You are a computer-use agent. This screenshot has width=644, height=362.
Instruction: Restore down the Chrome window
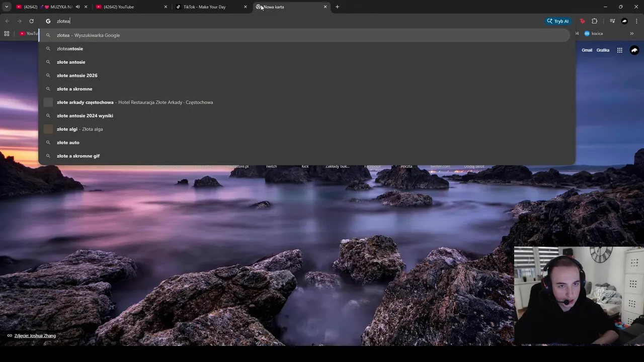pos(621,7)
